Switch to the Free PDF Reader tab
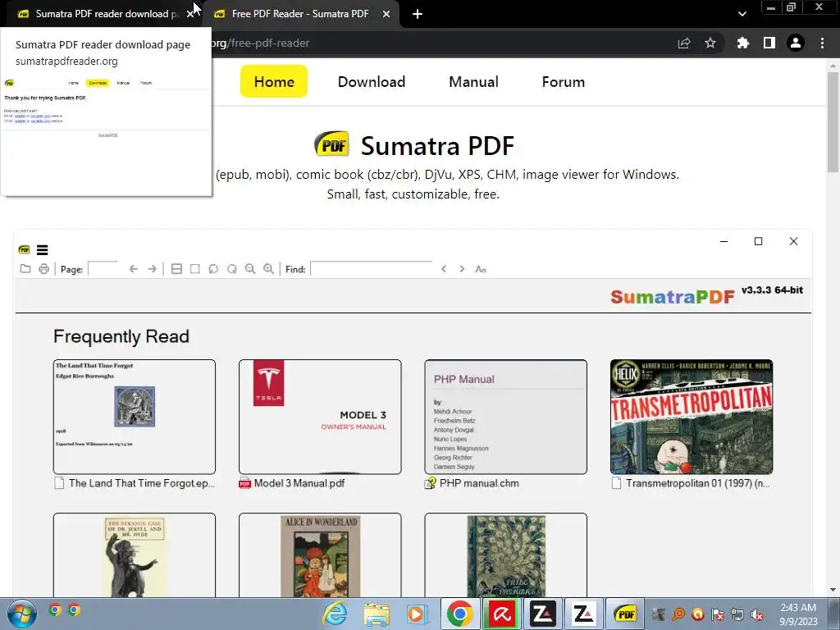 [300, 14]
